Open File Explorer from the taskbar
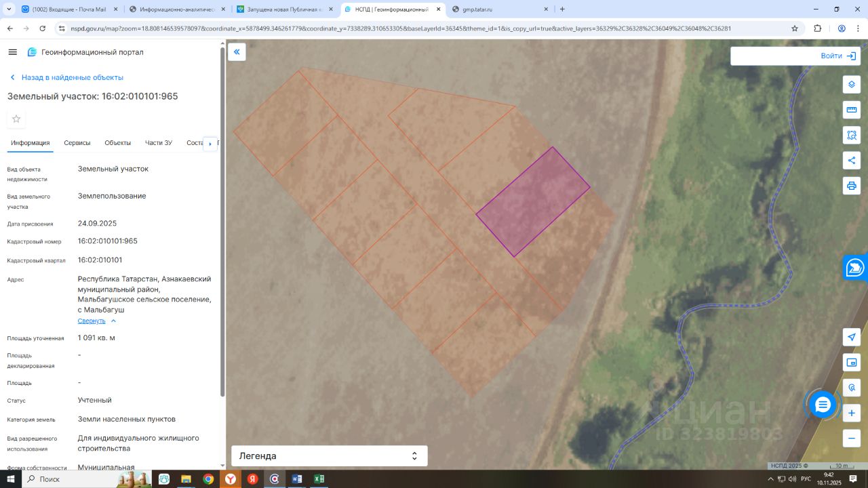868x488 pixels. tap(186, 479)
